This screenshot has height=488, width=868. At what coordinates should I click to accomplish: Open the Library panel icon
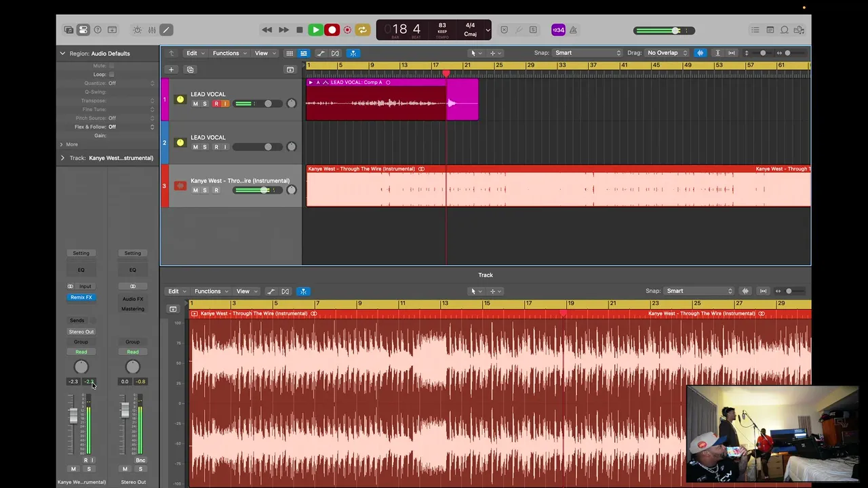(x=68, y=30)
